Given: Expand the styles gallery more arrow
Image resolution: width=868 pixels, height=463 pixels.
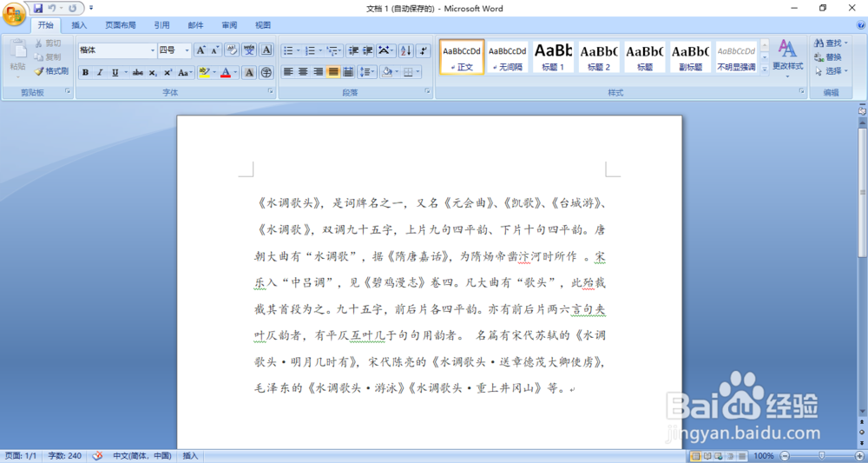Looking at the screenshot, I should (765, 69).
